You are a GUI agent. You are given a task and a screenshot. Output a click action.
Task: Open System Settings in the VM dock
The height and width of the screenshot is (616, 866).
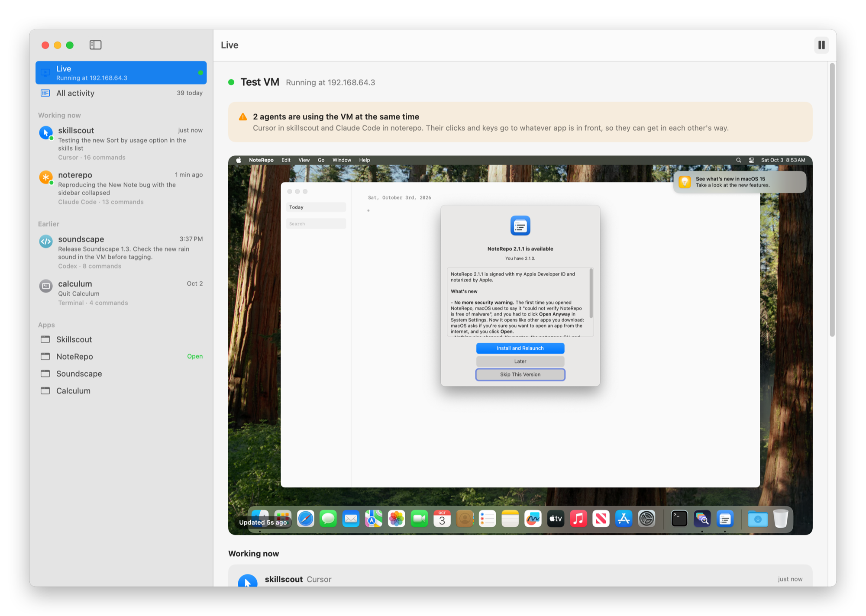click(x=646, y=519)
